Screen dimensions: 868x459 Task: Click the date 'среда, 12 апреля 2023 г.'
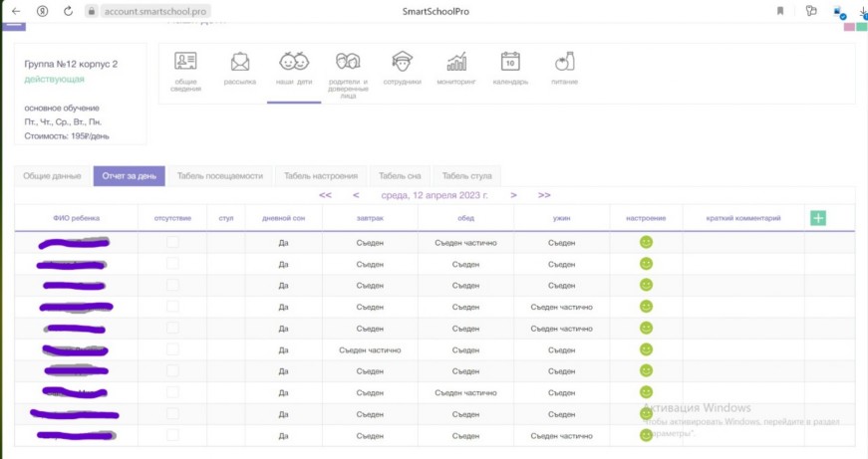point(434,195)
